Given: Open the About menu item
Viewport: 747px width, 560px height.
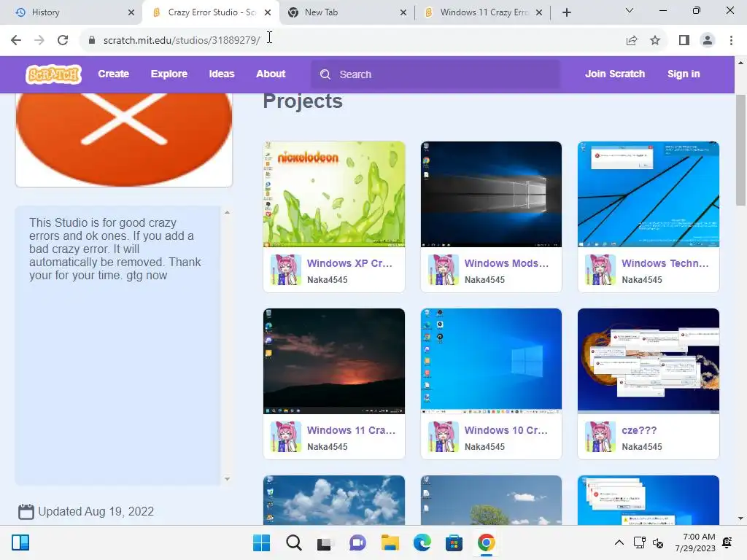Looking at the screenshot, I should pos(271,74).
